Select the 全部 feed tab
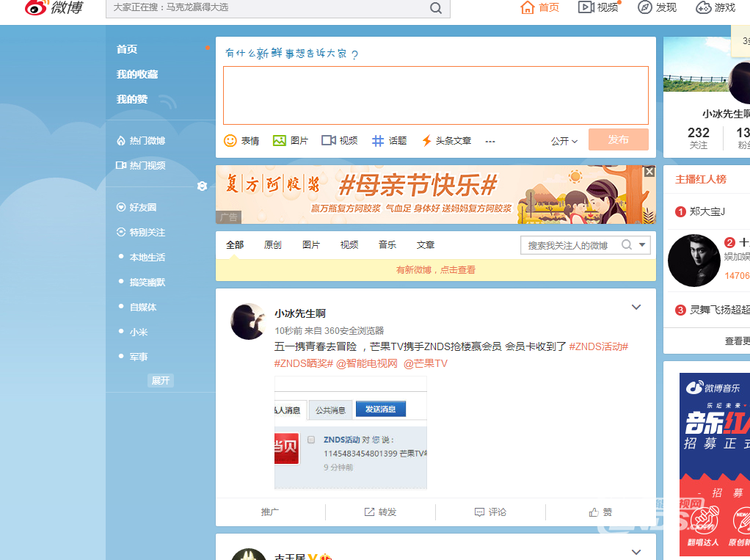The width and height of the screenshot is (750, 560). point(235,245)
